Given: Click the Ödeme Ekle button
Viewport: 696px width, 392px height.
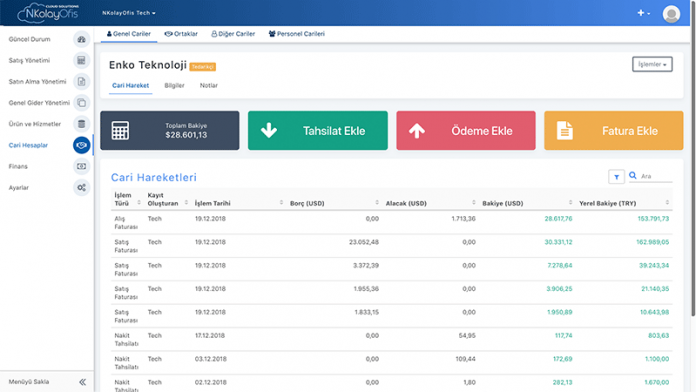Looking at the screenshot, I should (466, 131).
